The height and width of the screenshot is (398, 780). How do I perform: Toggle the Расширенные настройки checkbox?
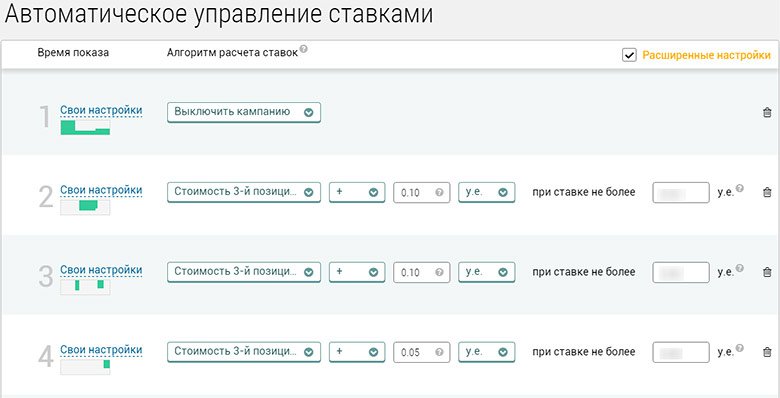629,55
